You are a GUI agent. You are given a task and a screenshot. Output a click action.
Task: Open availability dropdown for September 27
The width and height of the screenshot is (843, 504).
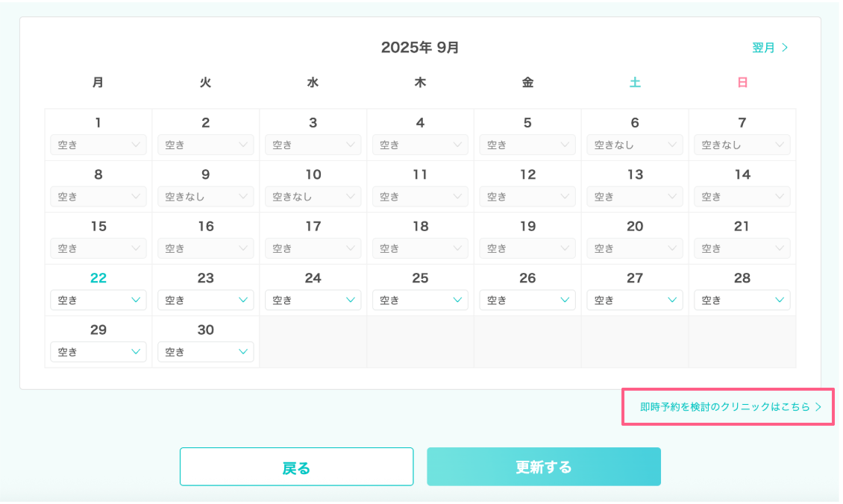tap(635, 300)
